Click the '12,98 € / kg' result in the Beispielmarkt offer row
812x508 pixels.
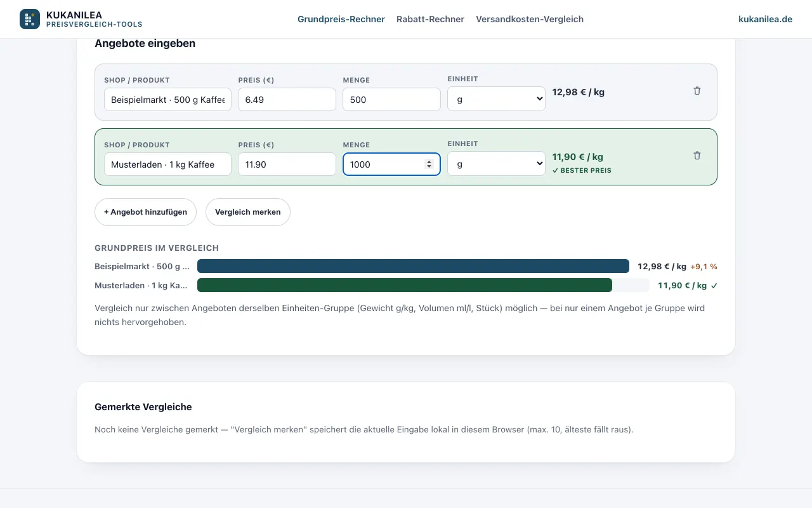pos(579,92)
